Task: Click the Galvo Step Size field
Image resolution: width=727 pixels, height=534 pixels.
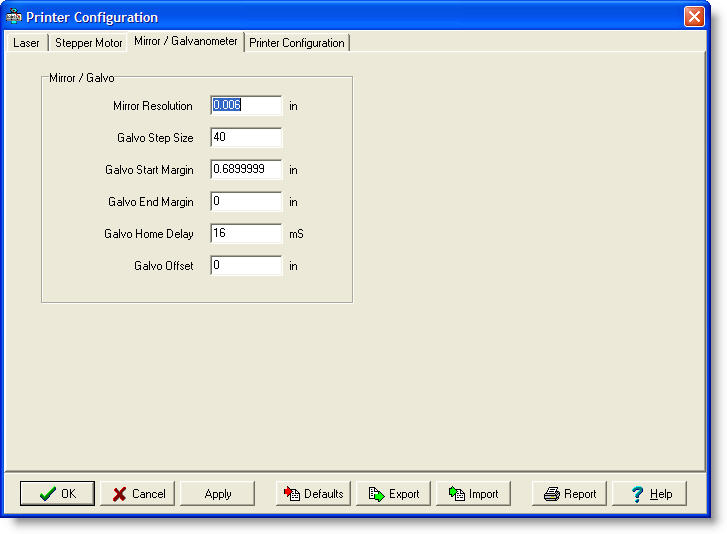Action: click(246, 137)
